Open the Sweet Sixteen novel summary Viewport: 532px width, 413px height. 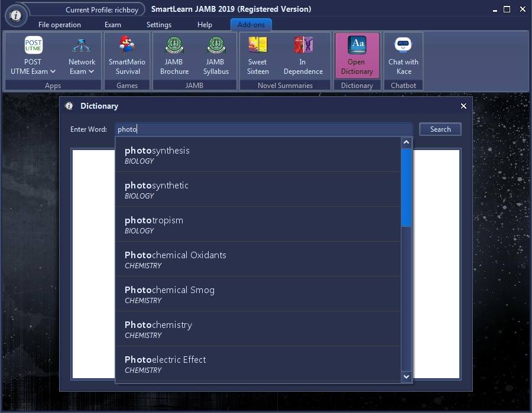[x=258, y=56]
